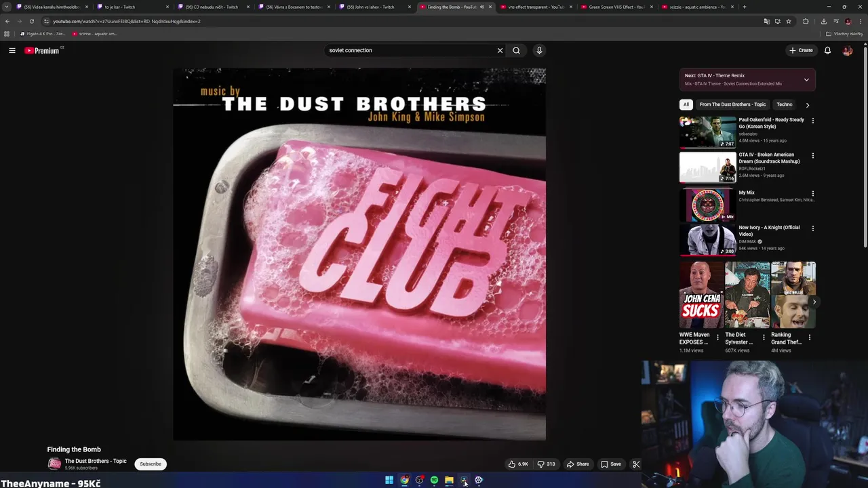Open options for Now Ivory A Knight
The height and width of the screenshot is (488, 868).
pyautogui.click(x=813, y=228)
